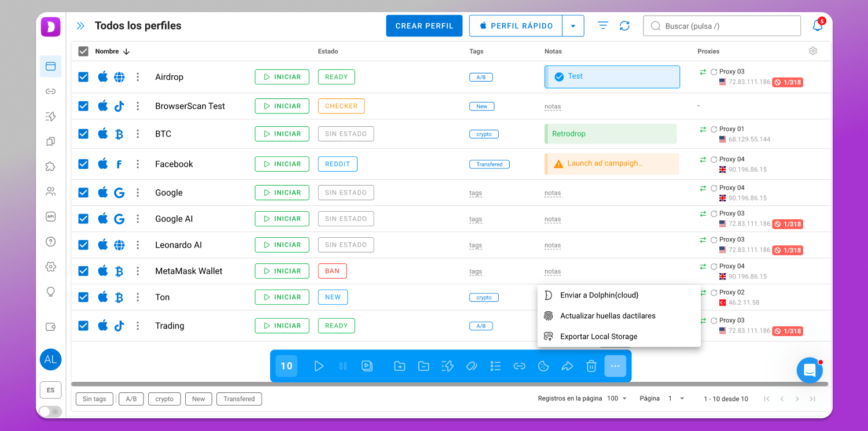Open the page number dropdown
This screenshot has height=431, width=868.
[x=676, y=399]
